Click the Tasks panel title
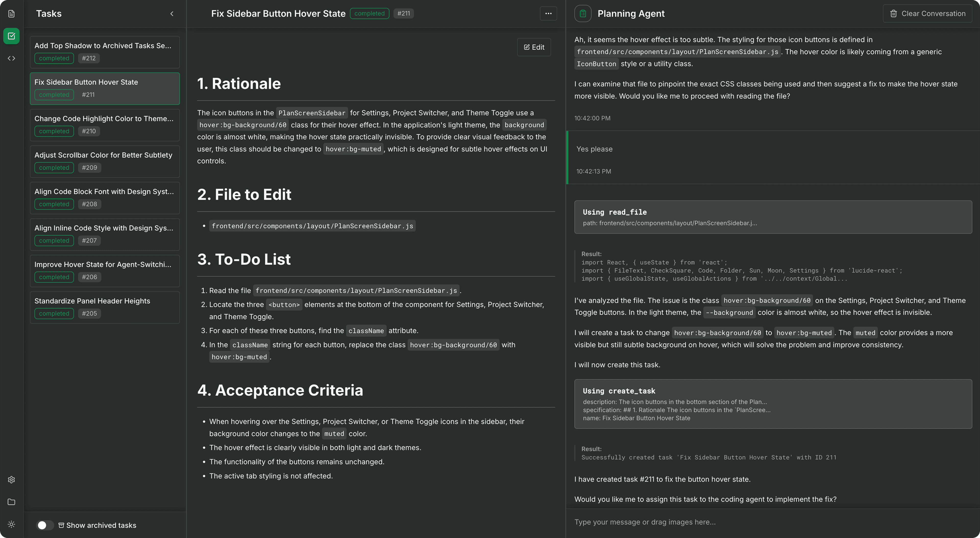The width and height of the screenshot is (980, 538). point(49,14)
